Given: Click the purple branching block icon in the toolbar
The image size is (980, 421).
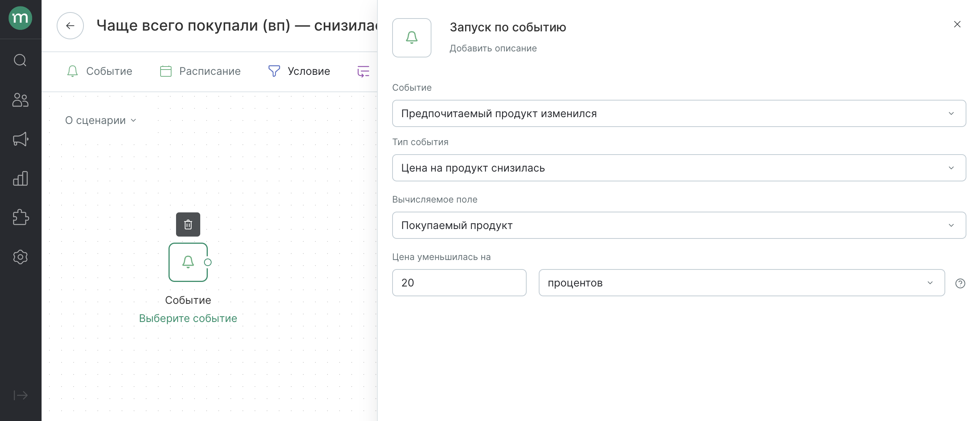Looking at the screenshot, I should click(x=363, y=71).
